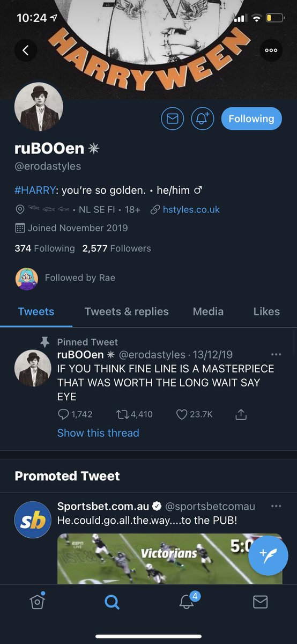Toggle tweet notifications via the bell-plus icon
This screenshot has height=644, width=297.
202,119
